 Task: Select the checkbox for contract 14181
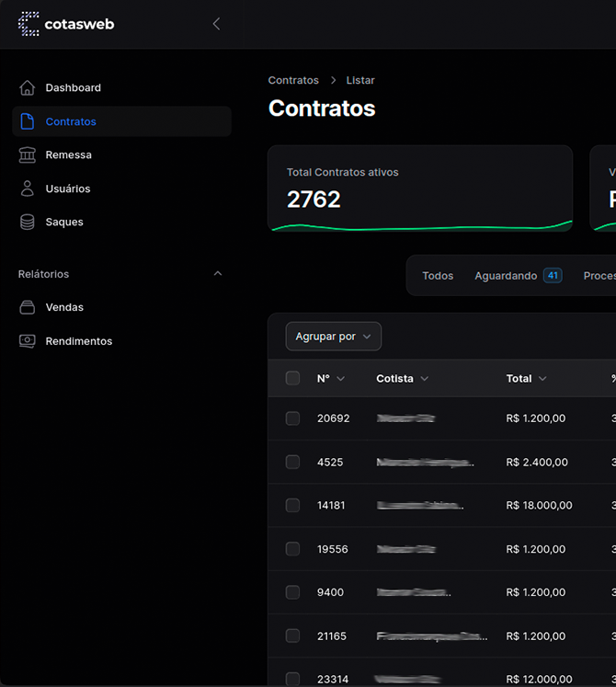click(292, 505)
